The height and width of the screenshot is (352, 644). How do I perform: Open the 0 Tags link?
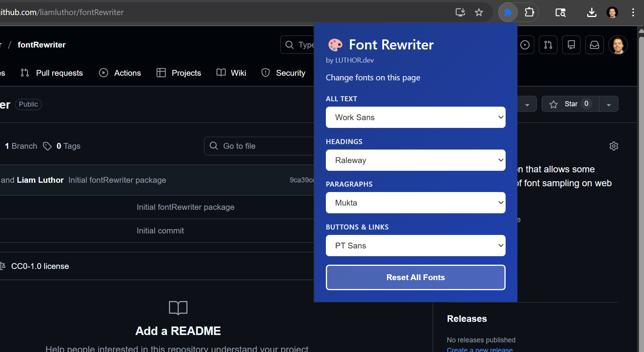(68, 146)
